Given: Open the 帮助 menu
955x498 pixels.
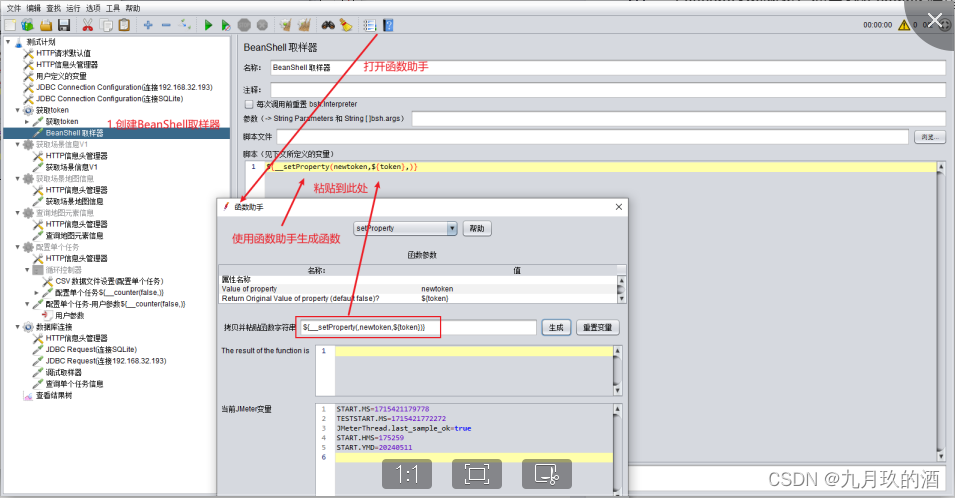Looking at the screenshot, I should point(133,8).
